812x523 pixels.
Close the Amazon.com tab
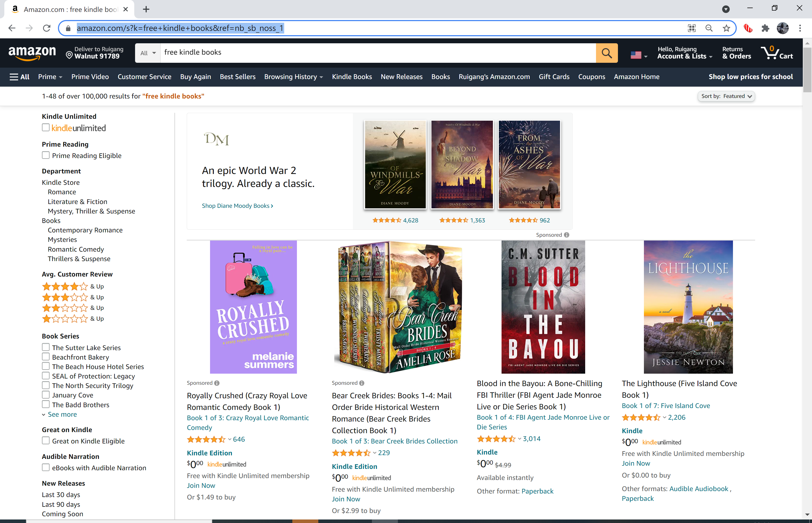[126, 9]
